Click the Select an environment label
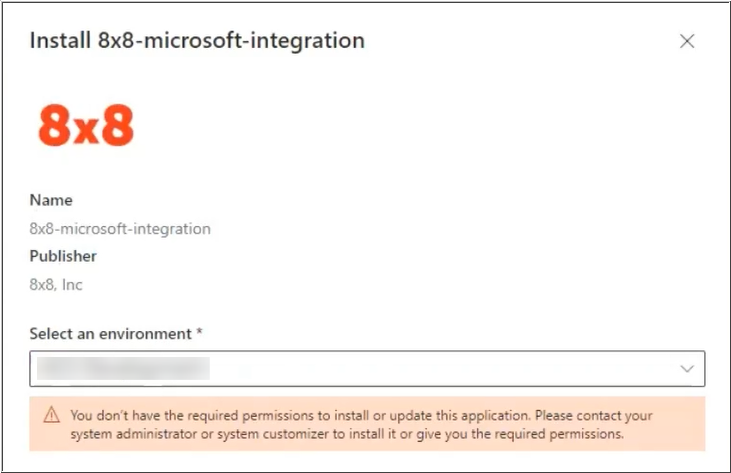 110,334
